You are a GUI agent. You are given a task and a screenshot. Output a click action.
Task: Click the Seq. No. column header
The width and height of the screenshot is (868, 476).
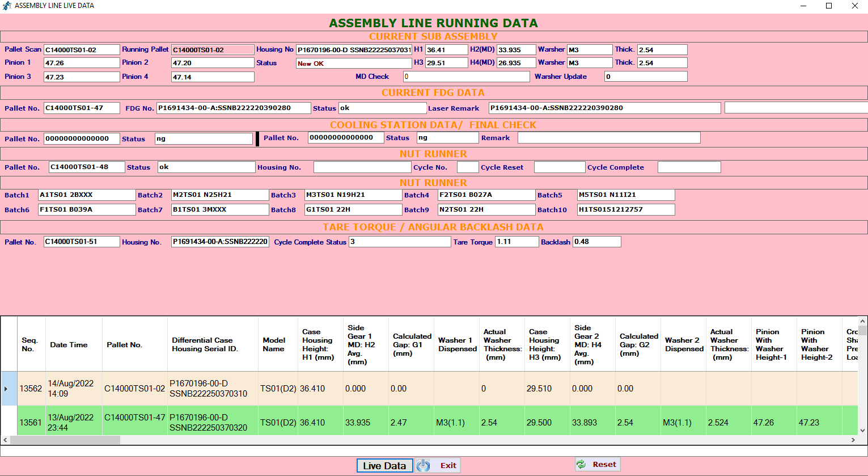tap(31, 344)
